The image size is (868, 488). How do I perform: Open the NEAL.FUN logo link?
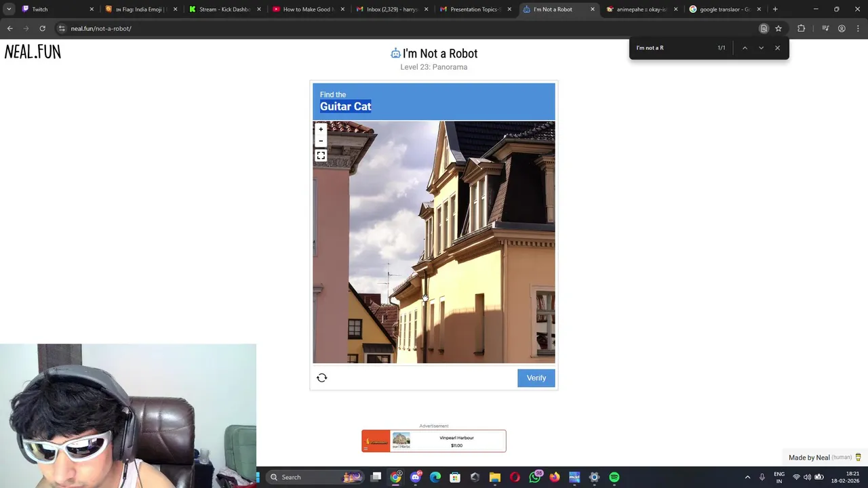(x=33, y=52)
